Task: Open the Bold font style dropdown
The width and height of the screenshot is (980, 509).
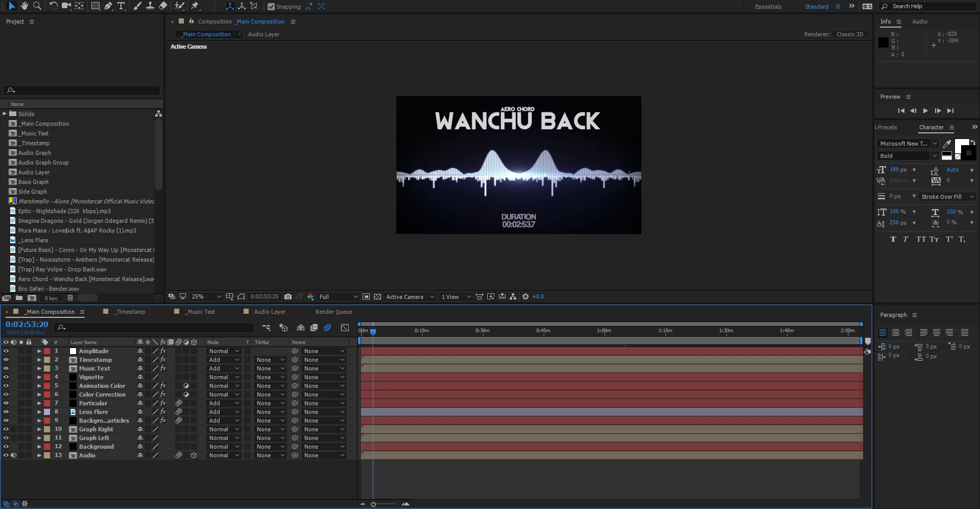Action: 908,156
